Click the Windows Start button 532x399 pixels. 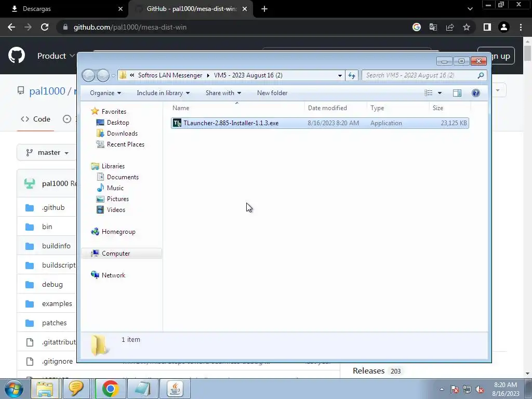(x=14, y=389)
